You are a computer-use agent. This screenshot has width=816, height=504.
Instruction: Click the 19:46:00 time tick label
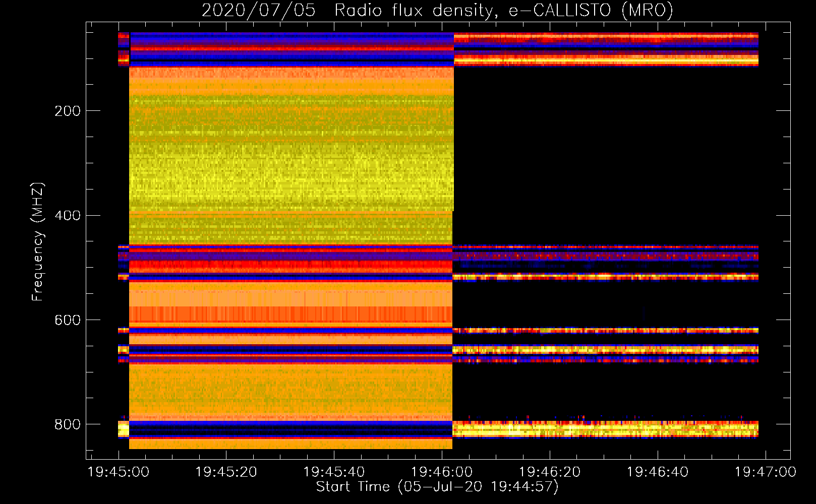click(442, 472)
